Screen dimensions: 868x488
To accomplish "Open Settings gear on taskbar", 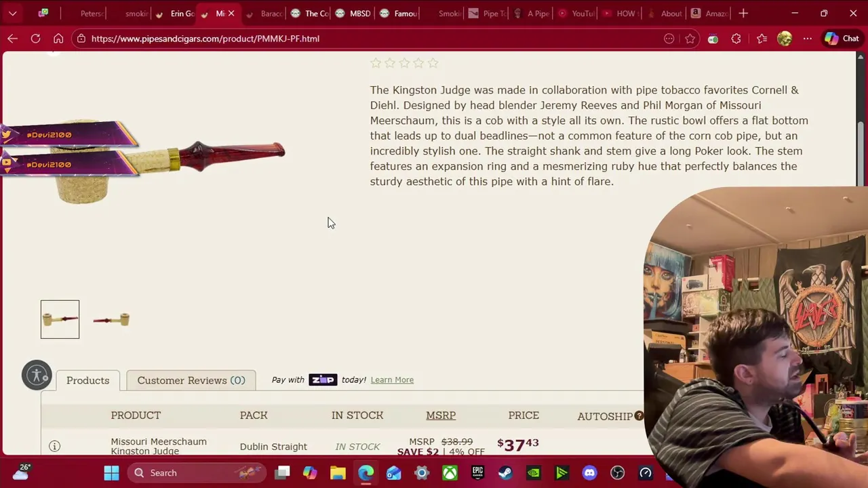I will coord(422,472).
